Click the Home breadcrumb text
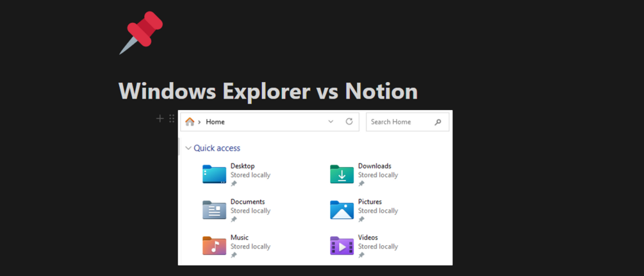This screenshot has height=276, width=644. [215, 122]
